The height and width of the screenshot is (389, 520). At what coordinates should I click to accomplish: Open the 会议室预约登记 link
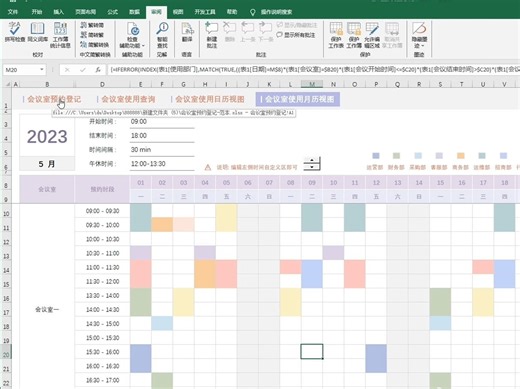click(54, 99)
